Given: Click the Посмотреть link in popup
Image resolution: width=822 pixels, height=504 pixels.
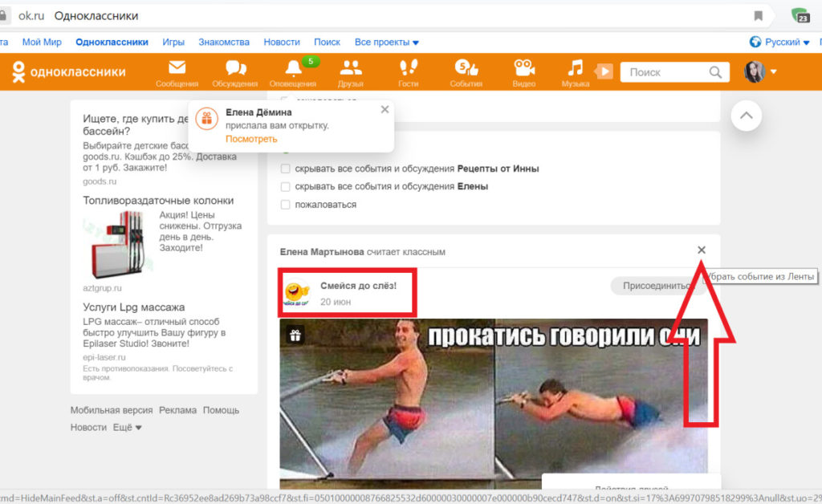Looking at the screenshot, I should coord(251,140).
